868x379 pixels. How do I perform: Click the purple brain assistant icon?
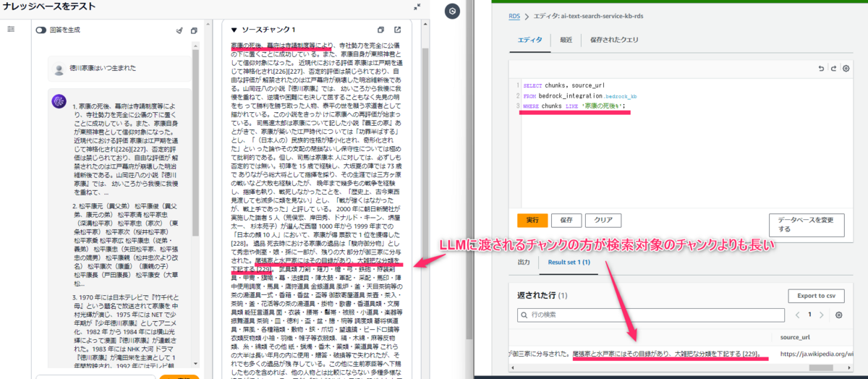point(59,102)
